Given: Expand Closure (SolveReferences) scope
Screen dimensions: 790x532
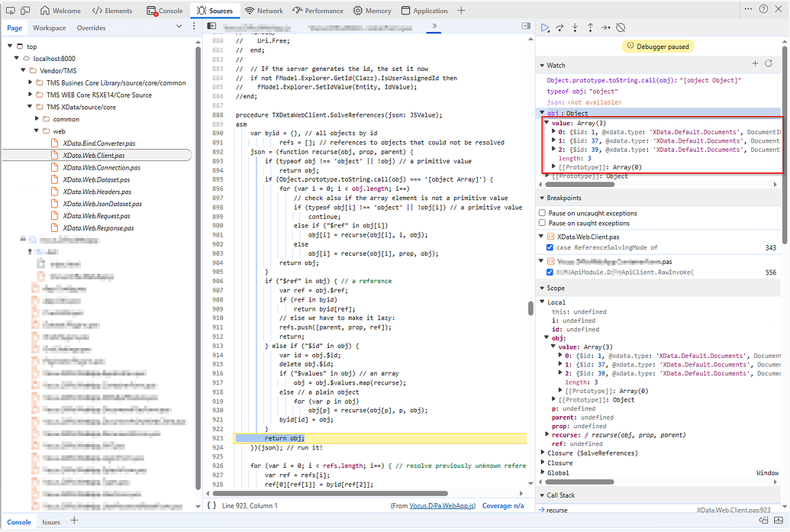Looking at the screenshot, I should [543, 453].
